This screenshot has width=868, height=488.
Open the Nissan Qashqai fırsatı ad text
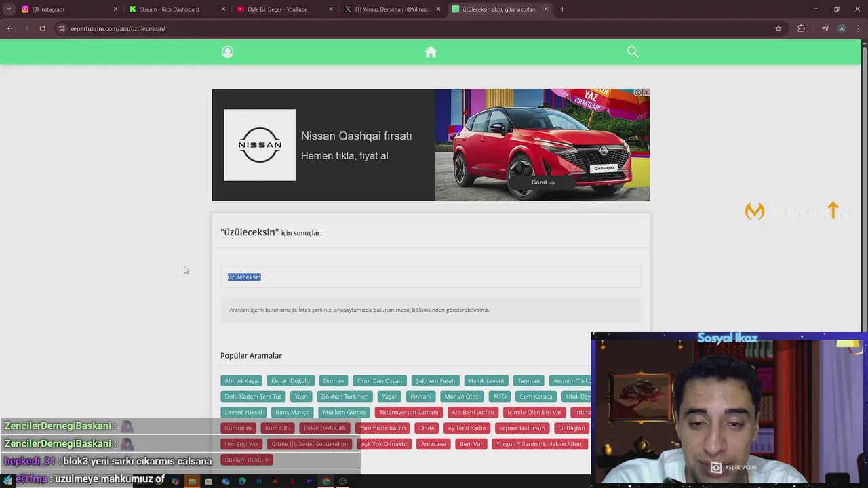coord(356,136)
